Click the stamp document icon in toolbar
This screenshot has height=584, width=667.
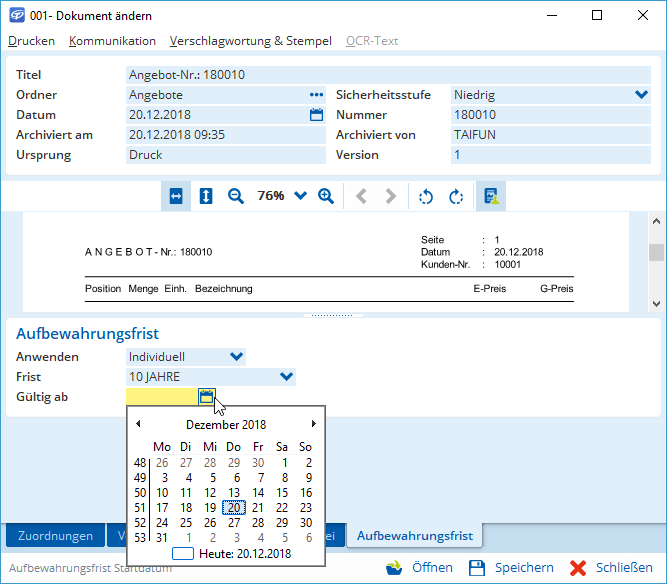pos(490,196)
